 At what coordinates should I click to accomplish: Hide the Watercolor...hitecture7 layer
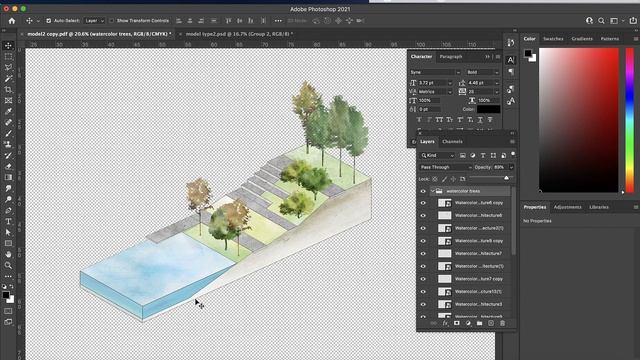423,253
